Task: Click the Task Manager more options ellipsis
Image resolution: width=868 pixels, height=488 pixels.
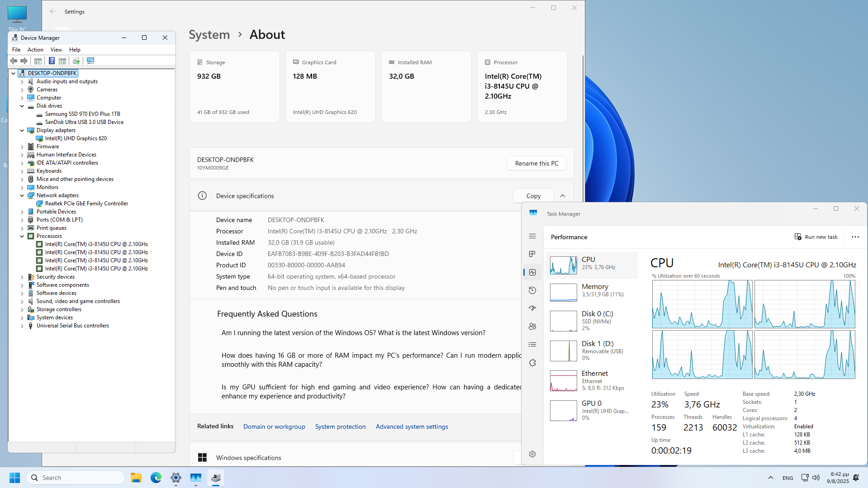Action: (x=855, y=237)
